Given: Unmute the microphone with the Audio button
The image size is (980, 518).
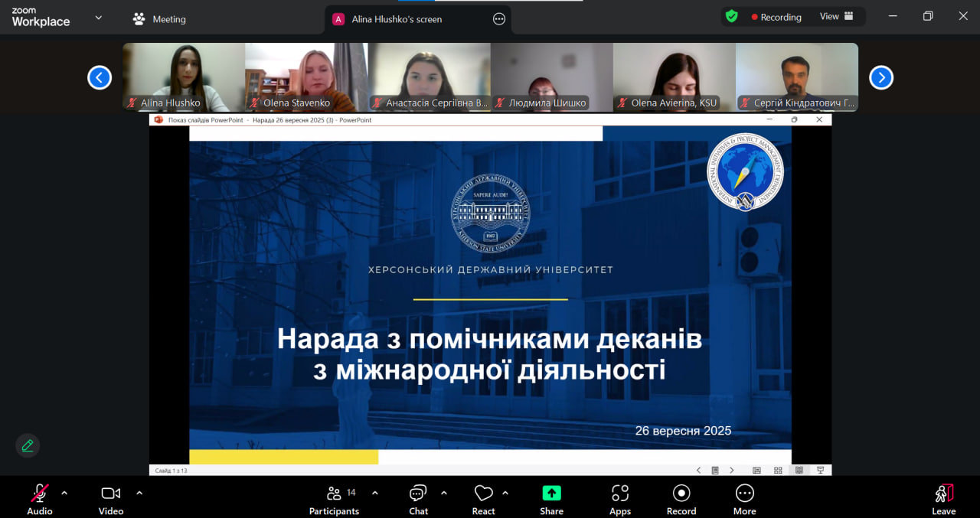Looking at the screenshot, I should [x=40, y=499].
